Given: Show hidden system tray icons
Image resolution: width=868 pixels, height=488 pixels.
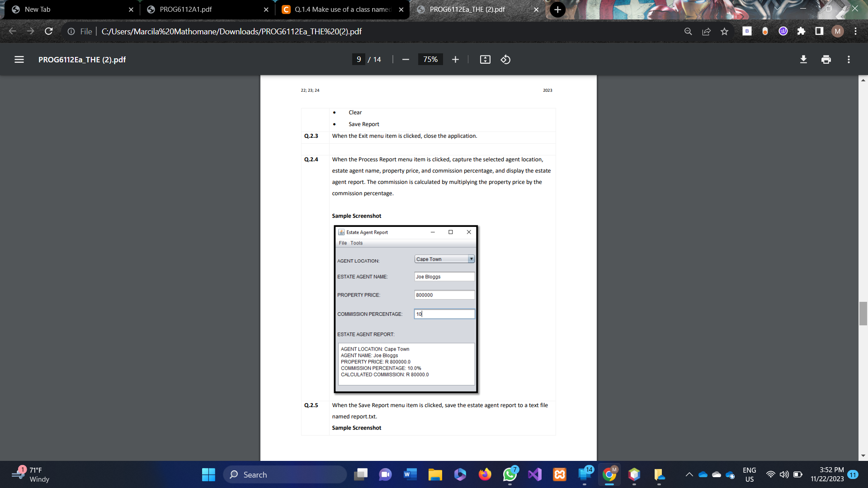Looking at the screenshot, I should pos(689,474).
